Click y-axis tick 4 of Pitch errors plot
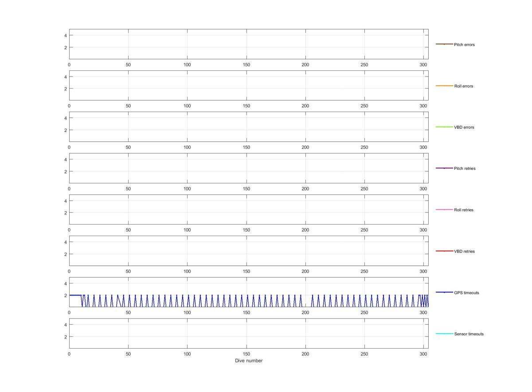The width and height of the screenshot is (532, 392). click(x=65, y=35)
